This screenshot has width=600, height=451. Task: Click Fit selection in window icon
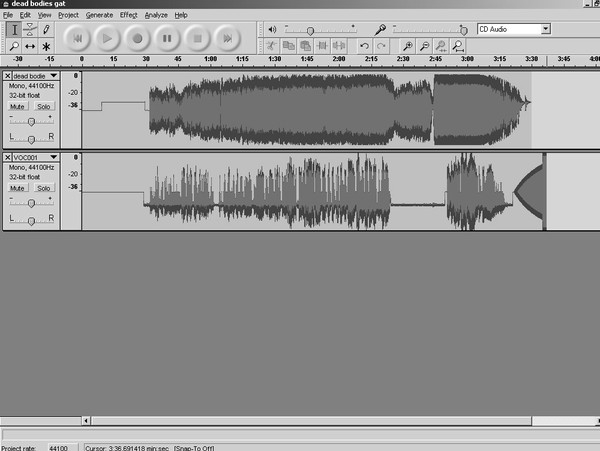tap(441, 46)
